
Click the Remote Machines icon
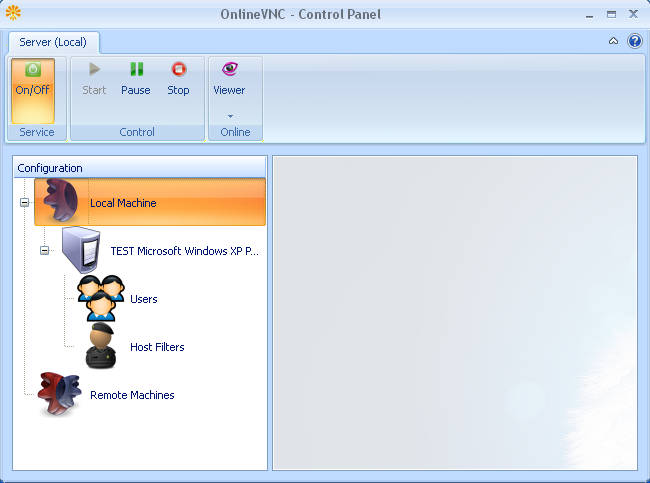[x=59, y=394]
